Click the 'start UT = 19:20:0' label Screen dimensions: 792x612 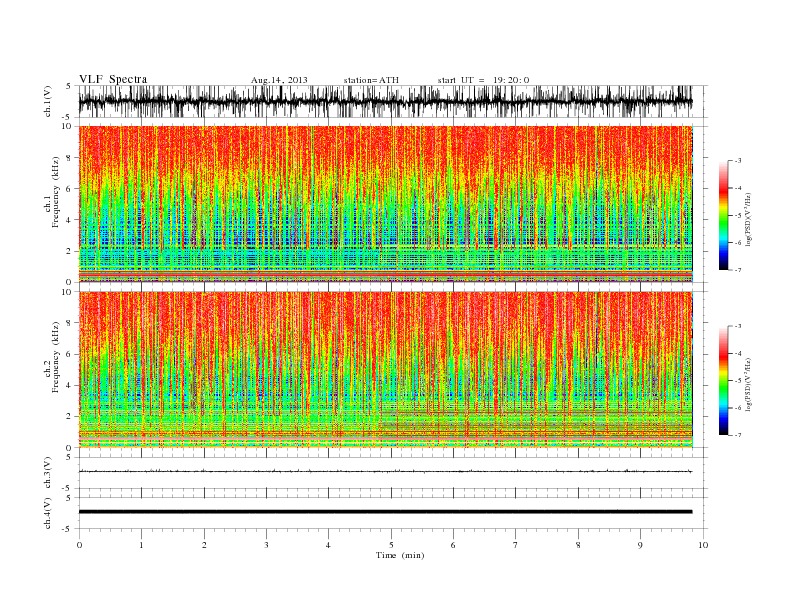[483, 80]
